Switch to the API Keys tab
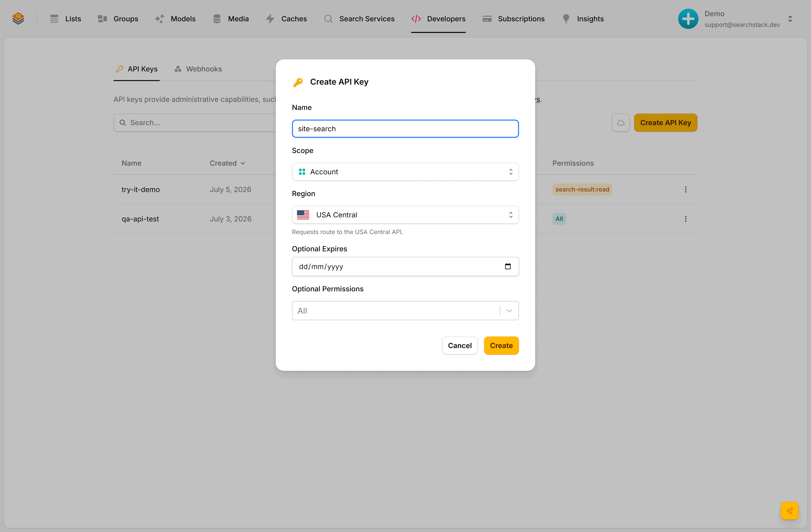The image size is (811, 532). pos(137,69)
